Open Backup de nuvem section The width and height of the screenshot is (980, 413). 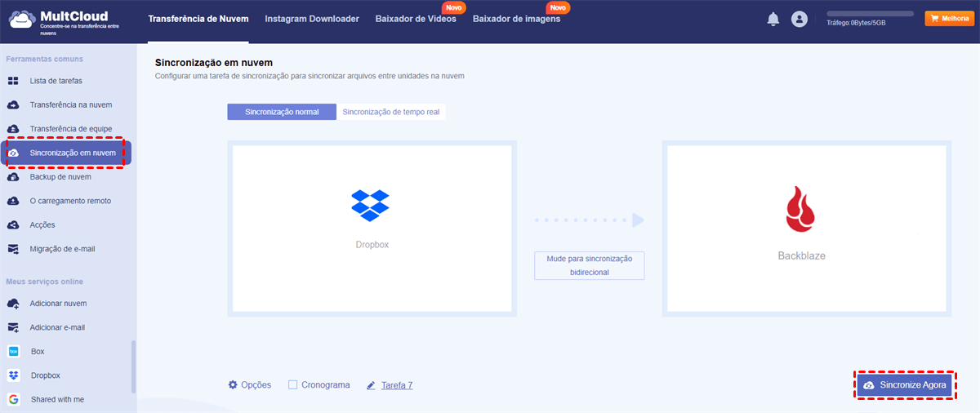click(x=60, y=177)
